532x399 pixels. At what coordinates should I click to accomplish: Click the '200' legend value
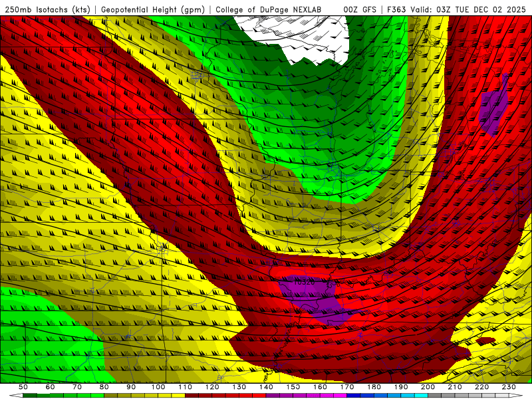(x=428, y=387)
